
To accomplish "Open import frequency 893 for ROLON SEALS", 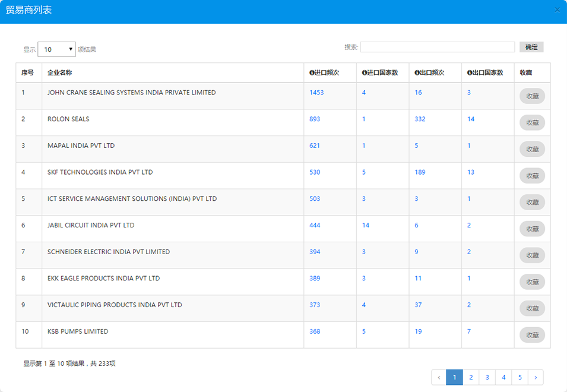I will [315, 119].
